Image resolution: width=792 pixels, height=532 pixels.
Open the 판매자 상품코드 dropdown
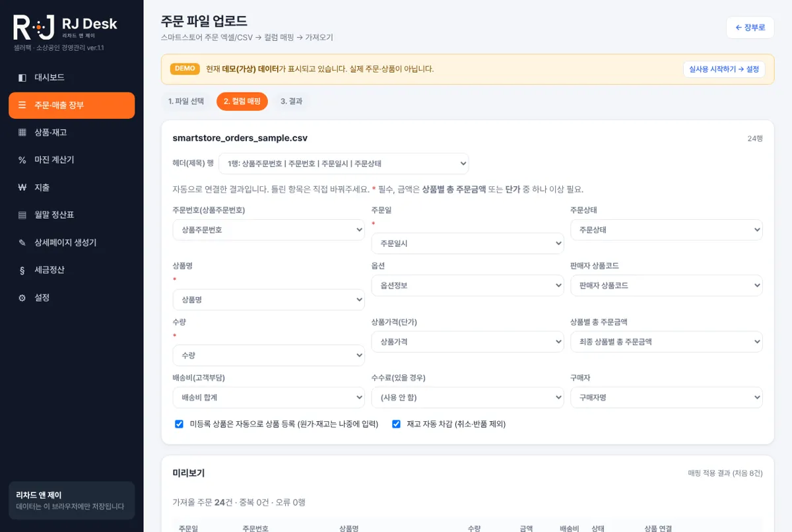667,286
